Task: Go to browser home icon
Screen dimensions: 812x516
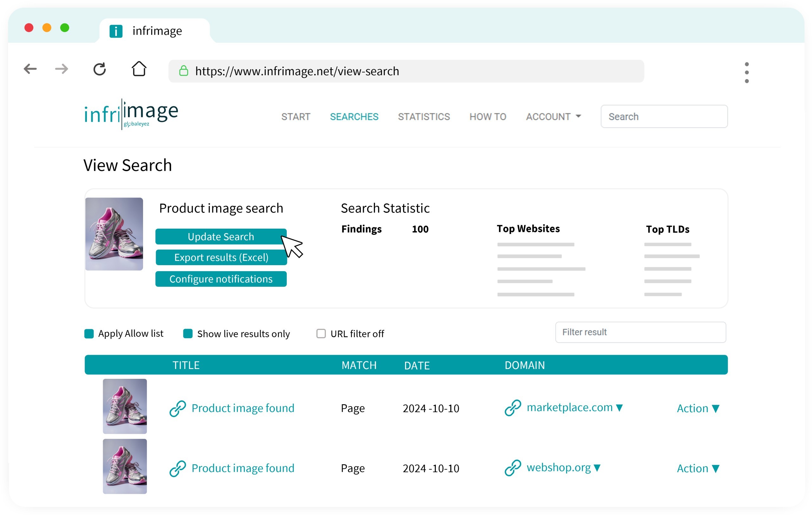Action: [139, 69]
